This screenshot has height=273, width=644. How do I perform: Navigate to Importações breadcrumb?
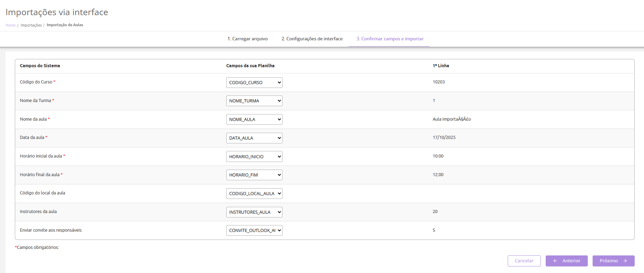(x=31, y=25)
